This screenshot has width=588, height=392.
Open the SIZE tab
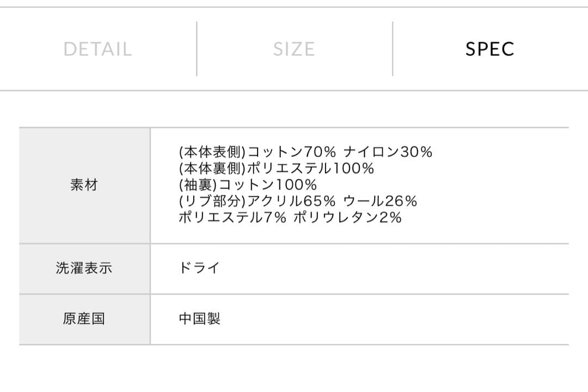[x=294, y=49]
